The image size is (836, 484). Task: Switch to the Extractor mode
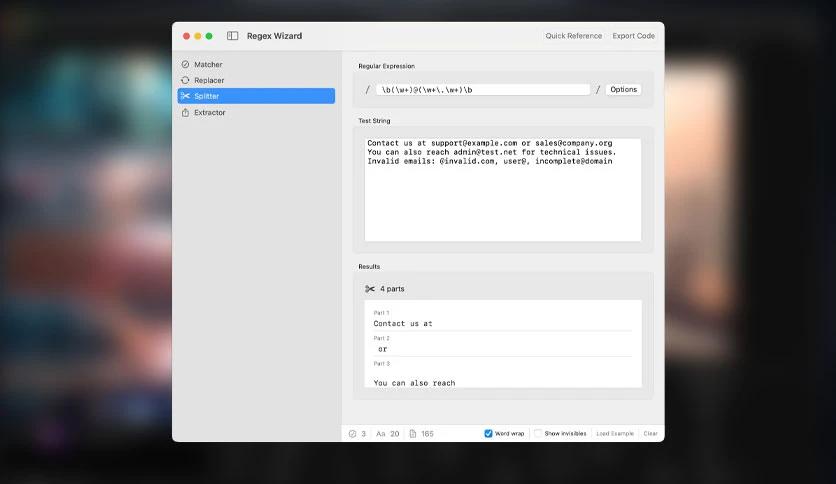pos(209,113)
